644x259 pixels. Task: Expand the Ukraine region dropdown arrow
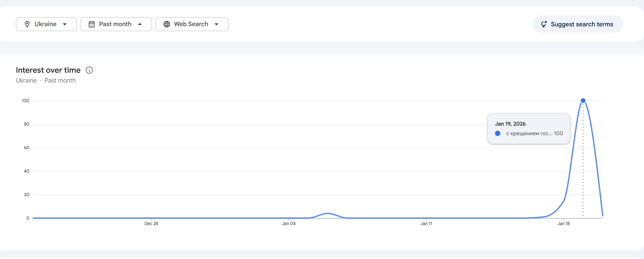point(65,24)
